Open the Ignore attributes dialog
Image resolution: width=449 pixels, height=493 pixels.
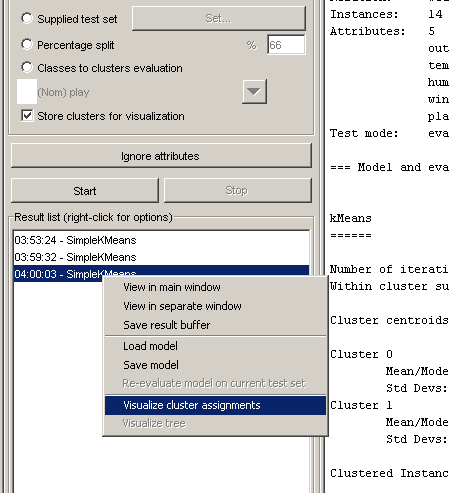click(161, 156)
